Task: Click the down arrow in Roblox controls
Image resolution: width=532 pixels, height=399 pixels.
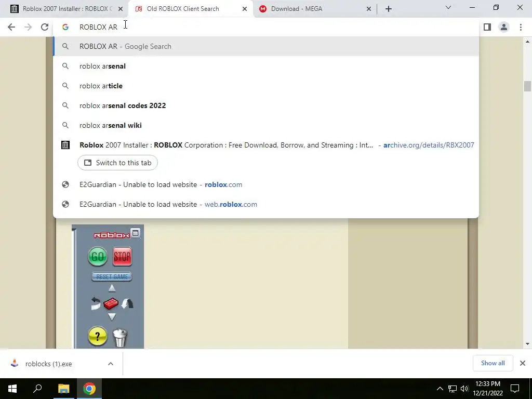Action: (x=112, y=317)
